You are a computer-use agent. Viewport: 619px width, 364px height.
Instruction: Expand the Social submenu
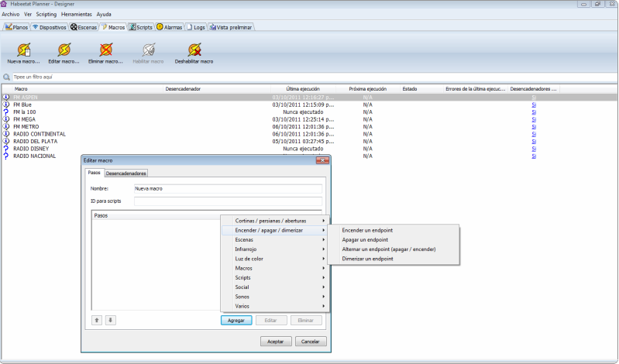click(275, 287)
